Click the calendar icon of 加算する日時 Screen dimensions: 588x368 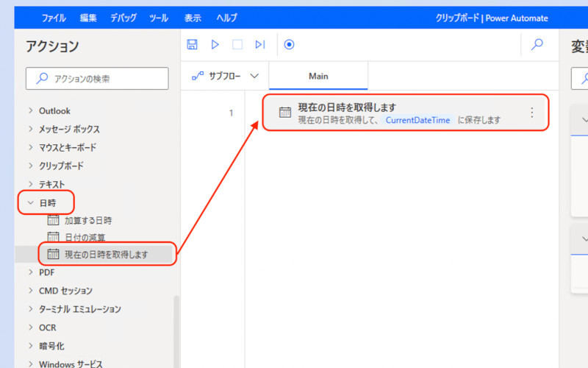coord(53,220)
